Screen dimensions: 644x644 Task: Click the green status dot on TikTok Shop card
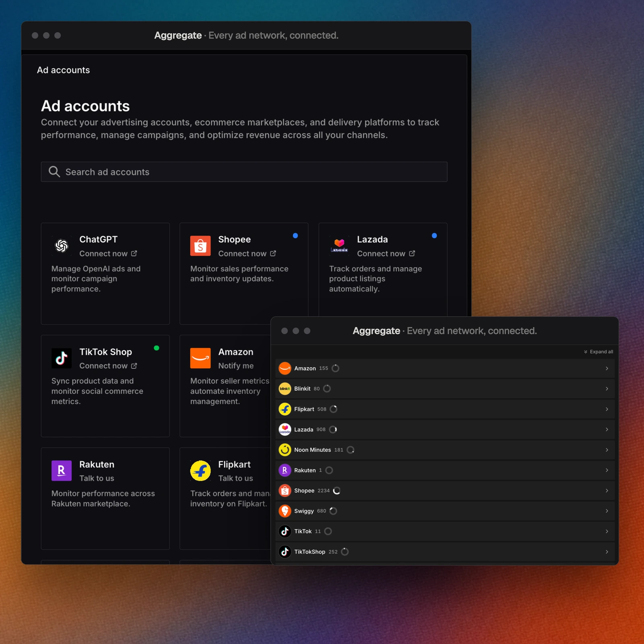[x=157, y=348]
